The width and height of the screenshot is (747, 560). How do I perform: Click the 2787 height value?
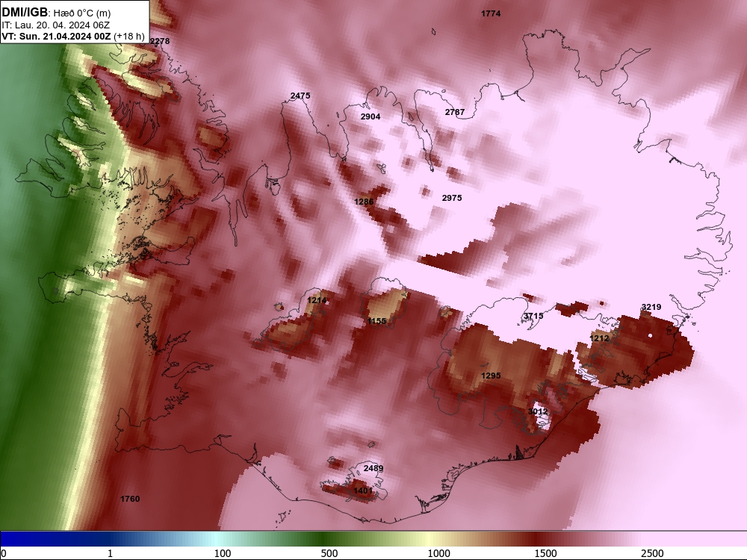(454, 113)
